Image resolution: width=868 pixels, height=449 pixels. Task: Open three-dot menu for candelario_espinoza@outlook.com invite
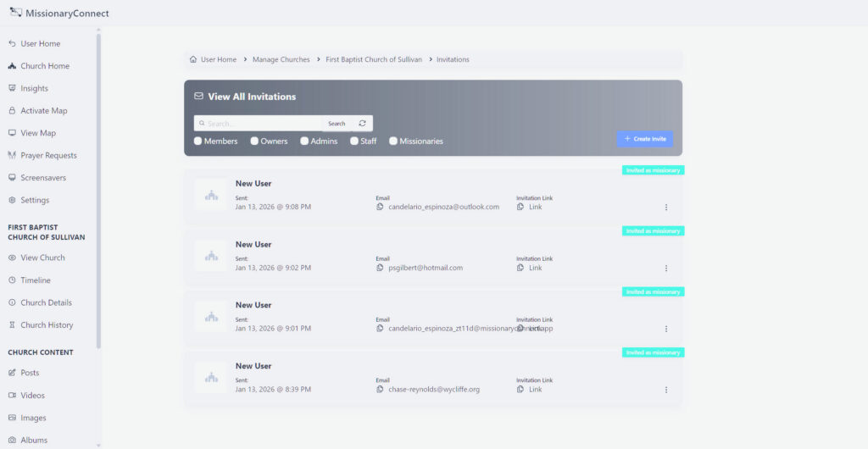pyautogui.click(x=666, y=208)
